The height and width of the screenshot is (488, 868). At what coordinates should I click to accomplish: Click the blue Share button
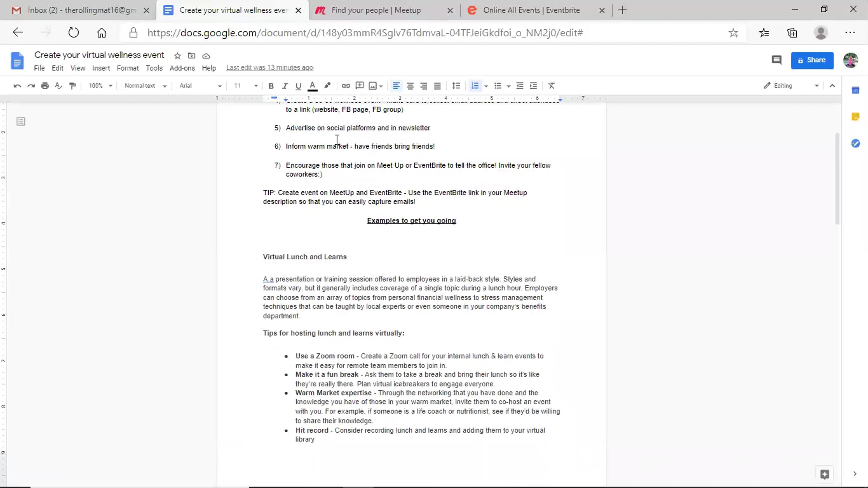pos(812,60)
